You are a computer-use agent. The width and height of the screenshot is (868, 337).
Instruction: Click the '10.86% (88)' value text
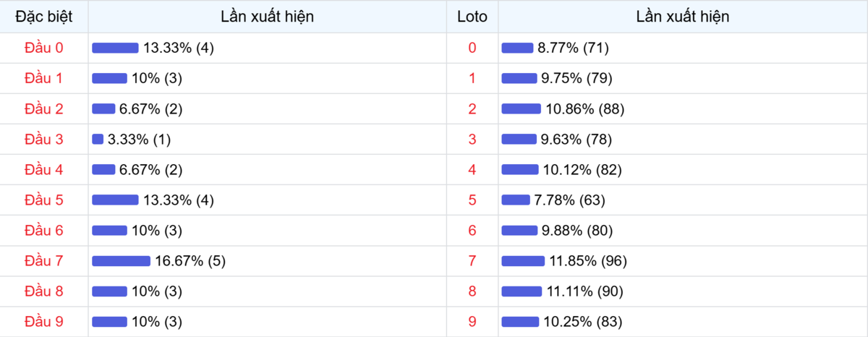point(585,109)
